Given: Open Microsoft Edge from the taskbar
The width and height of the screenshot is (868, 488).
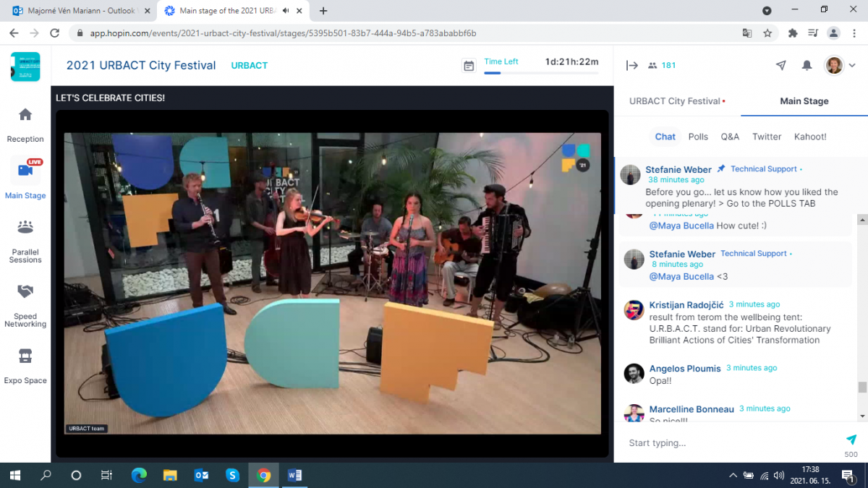Looking at the screenshot, I should click(139, 475).
